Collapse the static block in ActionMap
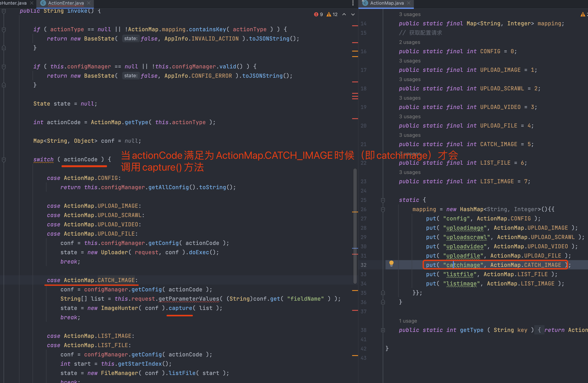 (383, 200)
